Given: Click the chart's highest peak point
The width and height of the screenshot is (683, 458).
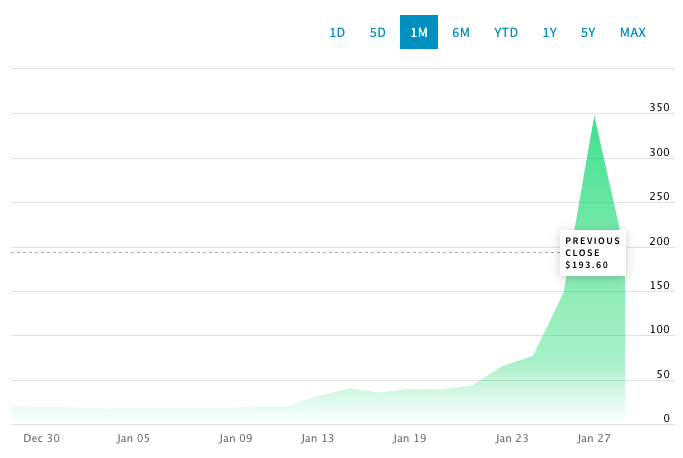Looking at the screenshot, I should tap(595, 117).
